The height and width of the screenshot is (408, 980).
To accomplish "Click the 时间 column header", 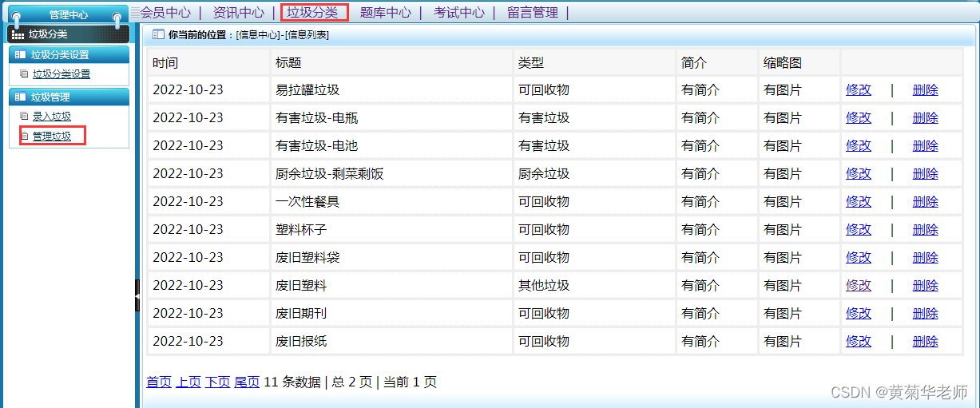I will coord(208,63).
